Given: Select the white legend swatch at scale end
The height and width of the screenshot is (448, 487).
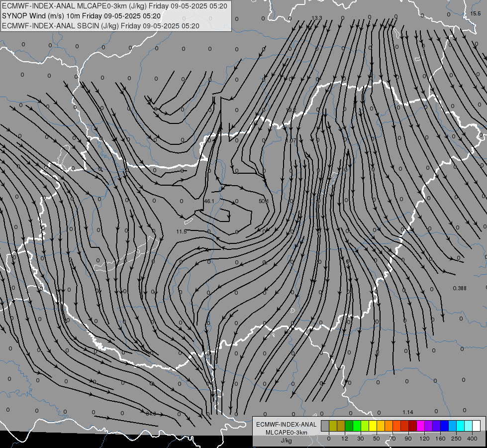Looking at the screenshot, I should tap(477, 426).
